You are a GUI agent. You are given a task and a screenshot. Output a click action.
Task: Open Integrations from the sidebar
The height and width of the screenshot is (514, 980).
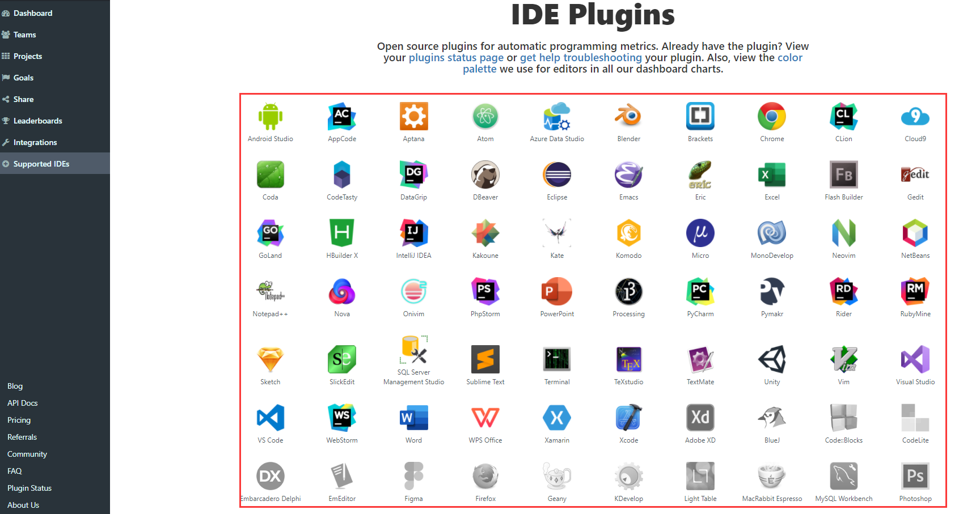[x=55, y=142]
